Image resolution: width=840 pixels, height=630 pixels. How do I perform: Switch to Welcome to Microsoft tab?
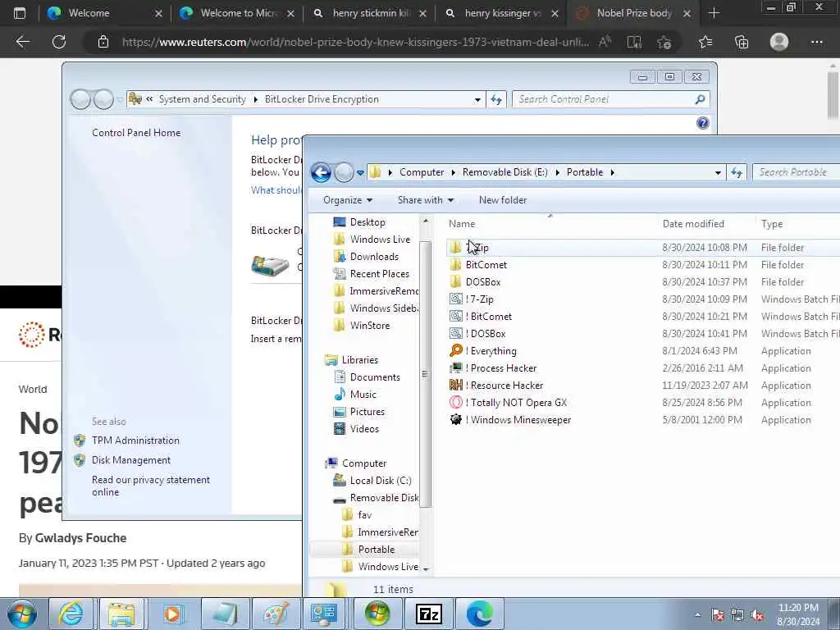(x=238, y=13)
